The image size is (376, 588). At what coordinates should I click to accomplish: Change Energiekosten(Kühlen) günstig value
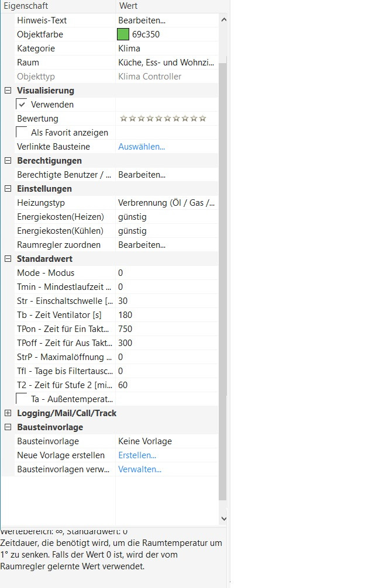point(167,231)
